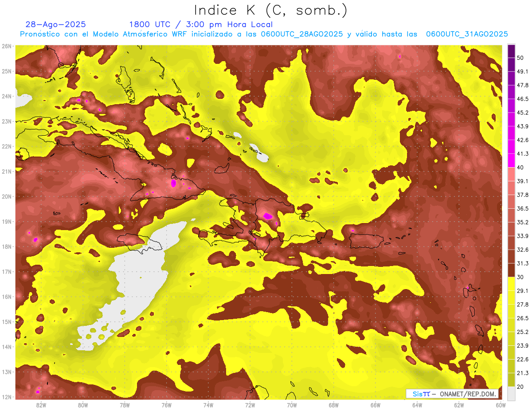Viewport: 532px width, 411px height.
Task: Pick the dark brown swatch between 30 and 31.3
Action: [x=511, y=270]
